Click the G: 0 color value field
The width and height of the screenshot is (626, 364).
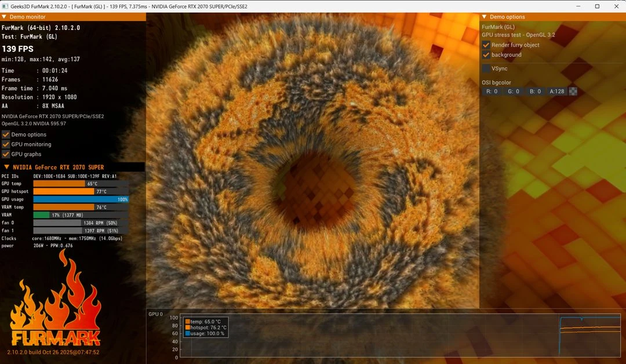[514, 92]
